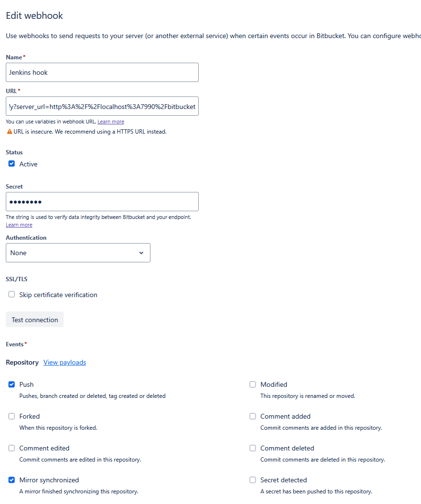Uncheck the Active status checkbox
Screen dimensions: 421x504
click(x=12, y=164)
